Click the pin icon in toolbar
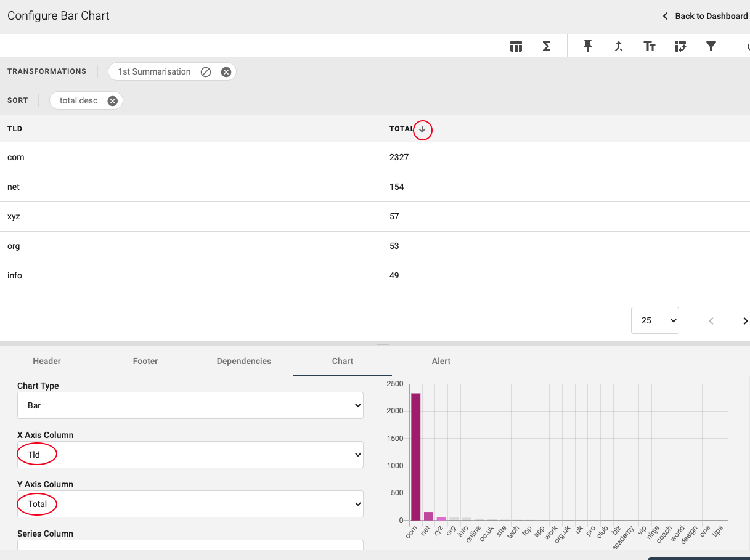The image size is (750, 560). point(588,46)
